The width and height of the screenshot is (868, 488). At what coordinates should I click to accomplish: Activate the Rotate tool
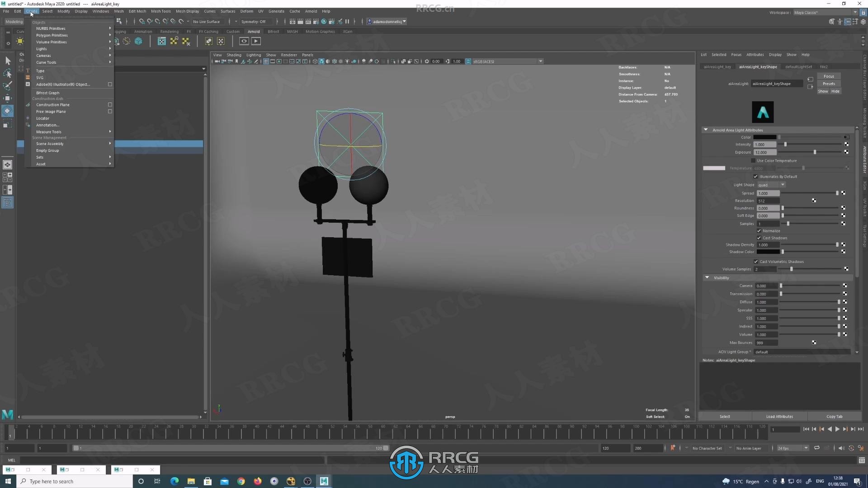[8, 111]
